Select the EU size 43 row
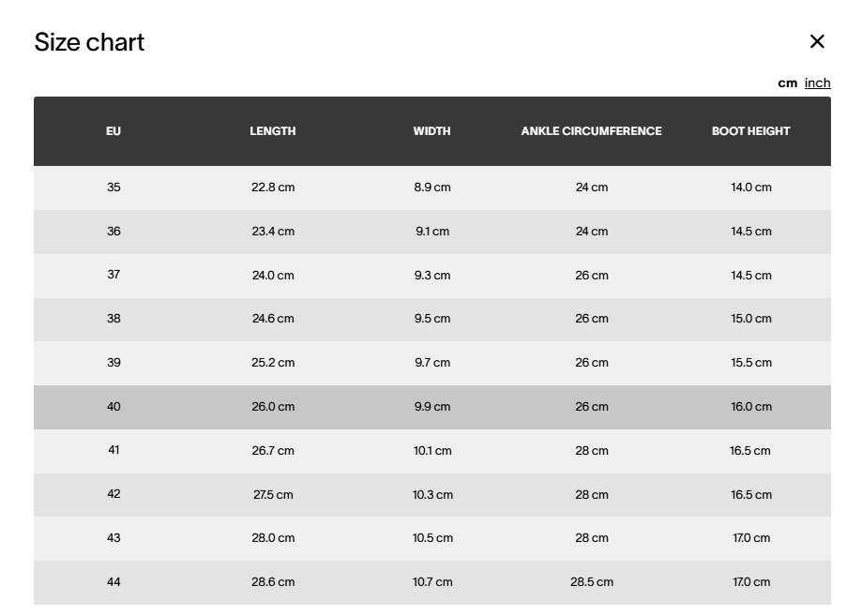This screenshot has height=616, width=862. 113,538
